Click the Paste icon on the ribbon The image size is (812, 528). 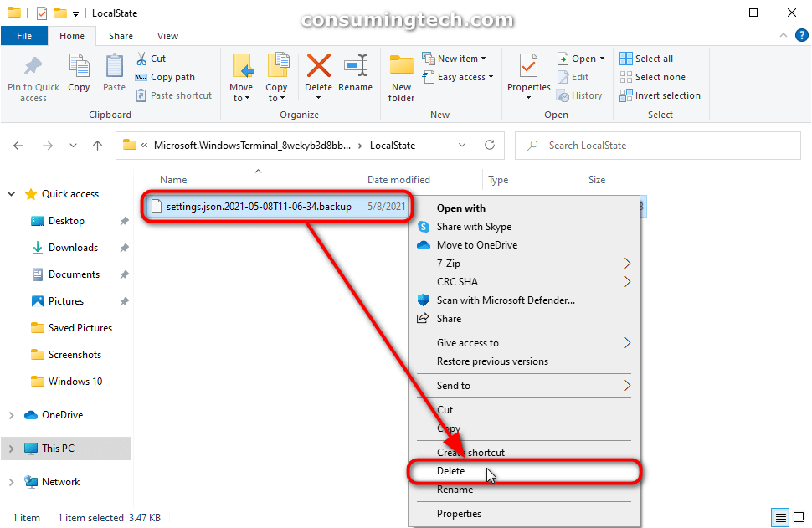113,75
